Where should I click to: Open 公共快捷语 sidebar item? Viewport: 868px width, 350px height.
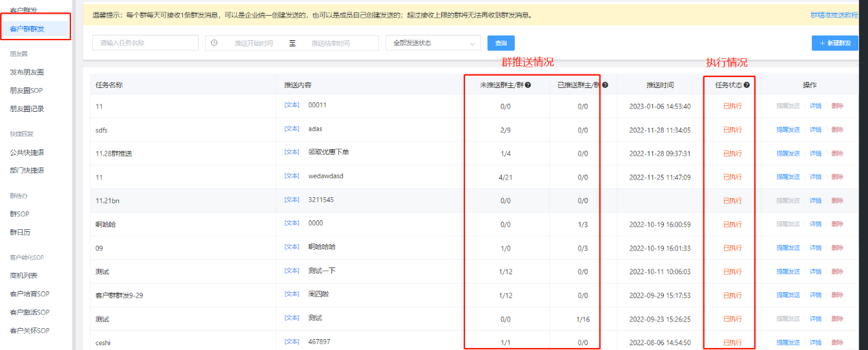click(27, 152)
